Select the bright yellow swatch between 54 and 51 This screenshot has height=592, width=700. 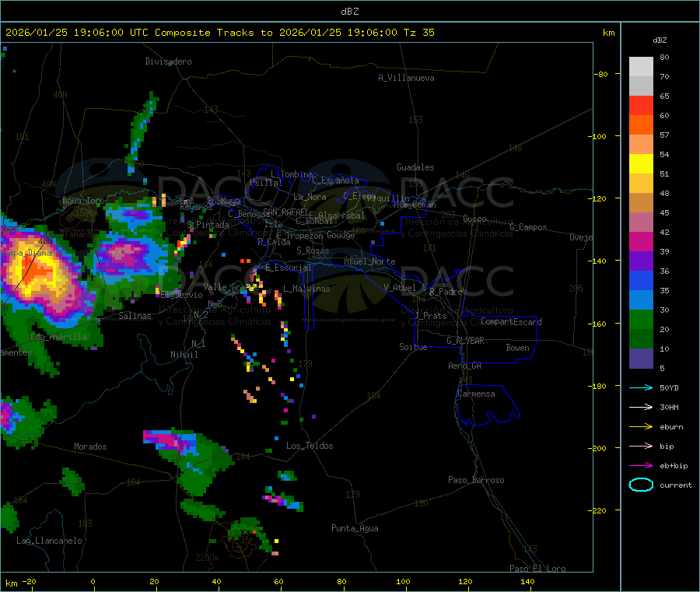pyautogui.click(x=641, y=164)
